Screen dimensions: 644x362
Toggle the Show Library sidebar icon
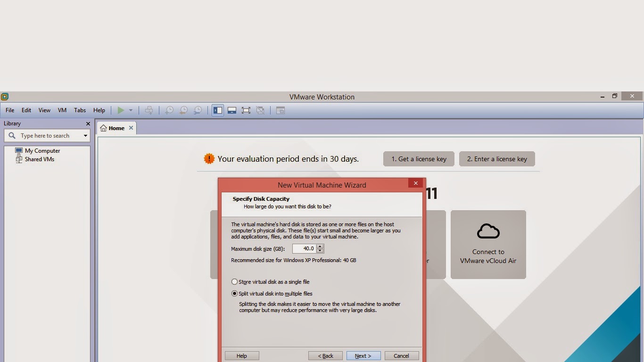click(x=218, y=110)
